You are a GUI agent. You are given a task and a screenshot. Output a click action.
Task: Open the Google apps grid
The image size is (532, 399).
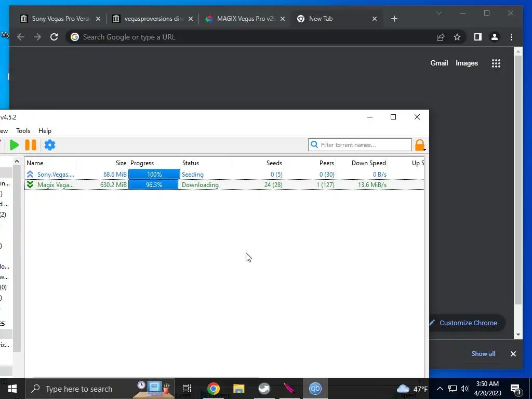[x=496, y=63]
